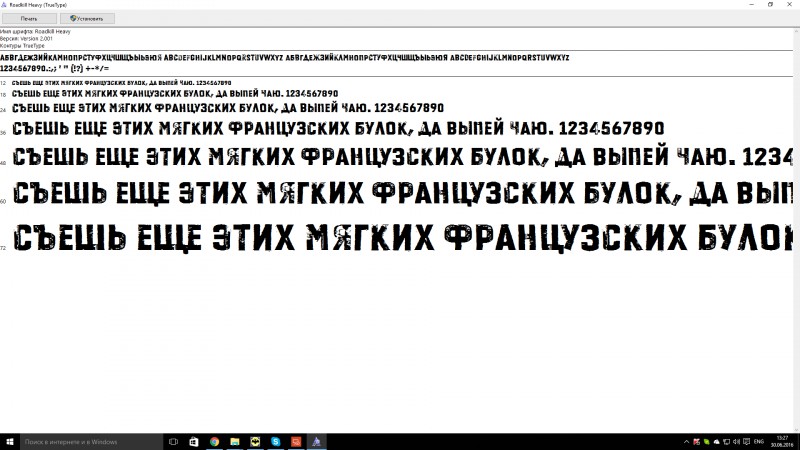This screenshot has height=450, width=800.
Task: Open the Windows Store taskbar icon
Action: [x=194, y=442]
